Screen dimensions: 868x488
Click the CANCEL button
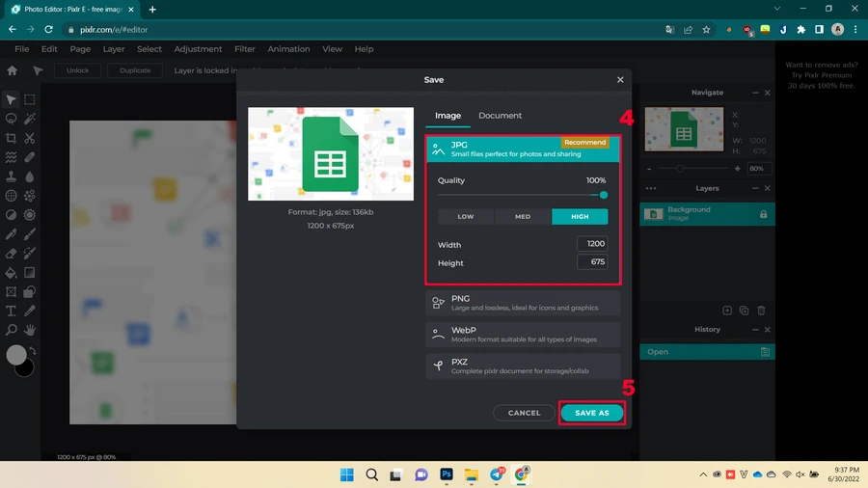(525, 413)
